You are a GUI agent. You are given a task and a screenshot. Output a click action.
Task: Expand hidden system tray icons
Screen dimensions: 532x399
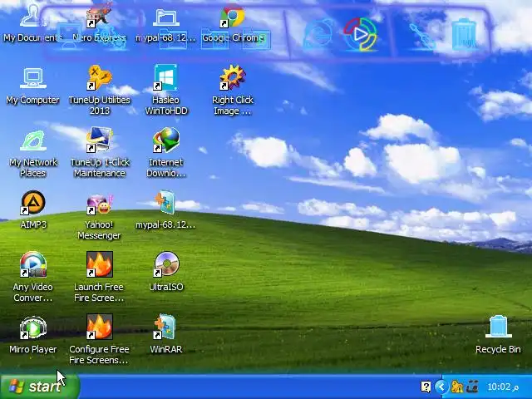pos(441,387)
